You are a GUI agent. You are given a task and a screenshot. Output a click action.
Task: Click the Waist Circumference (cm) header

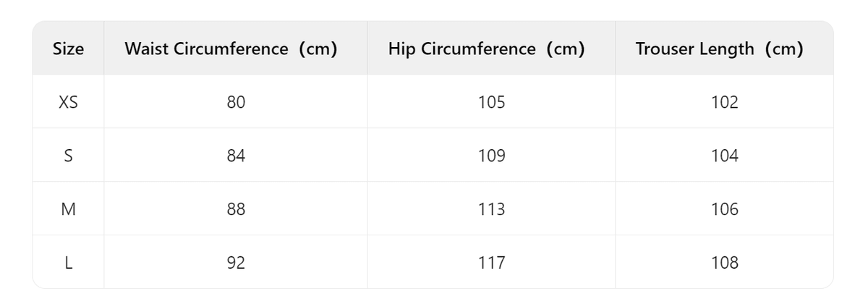pos(231,49)
